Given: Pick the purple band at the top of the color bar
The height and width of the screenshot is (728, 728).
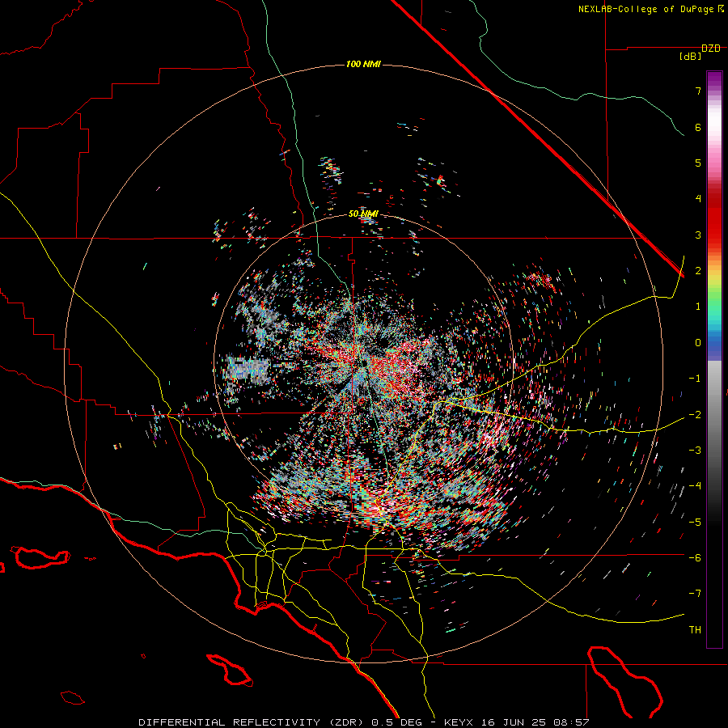Looking at the screenshot, I should click(714, 79).
